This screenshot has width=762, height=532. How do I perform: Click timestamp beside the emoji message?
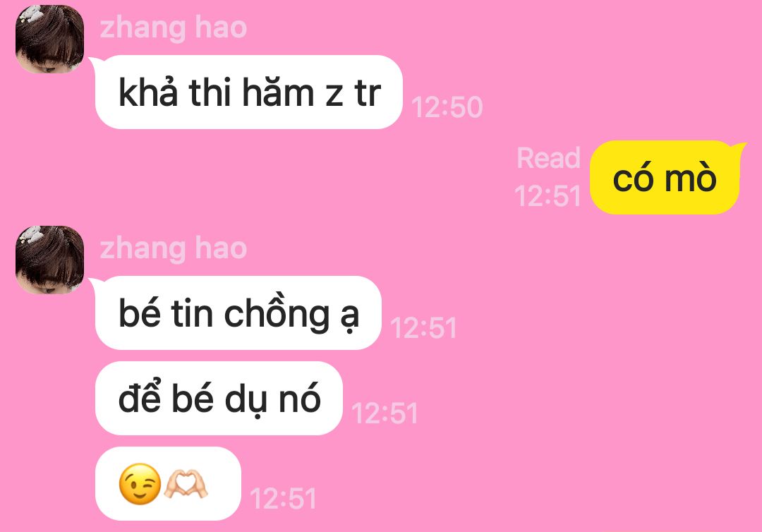tap(284, 498)
